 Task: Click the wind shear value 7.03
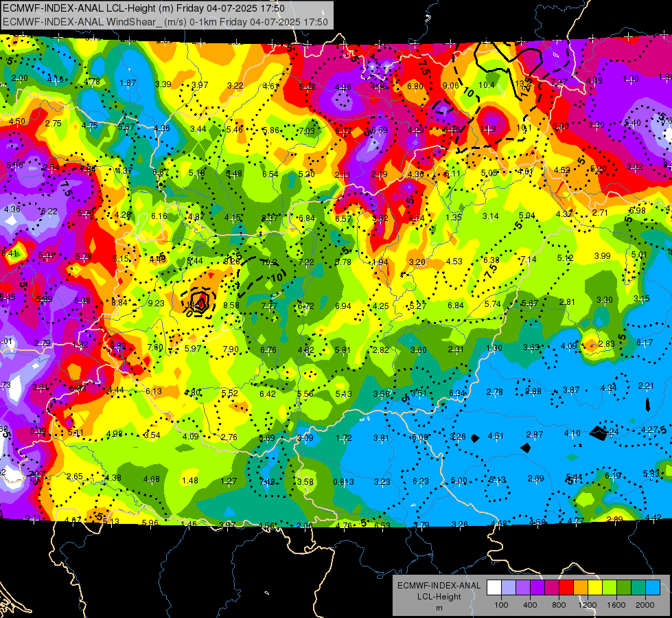click(307, 130)
